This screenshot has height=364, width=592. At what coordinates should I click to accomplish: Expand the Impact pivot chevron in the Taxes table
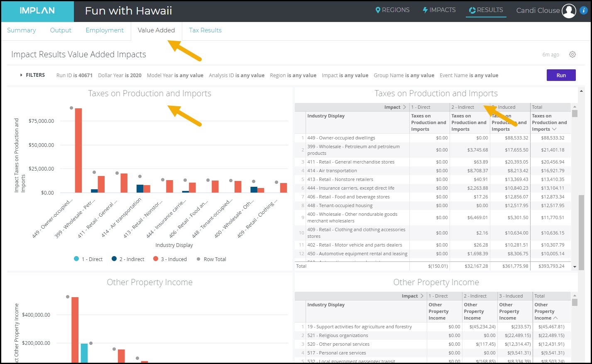(404, 107)
